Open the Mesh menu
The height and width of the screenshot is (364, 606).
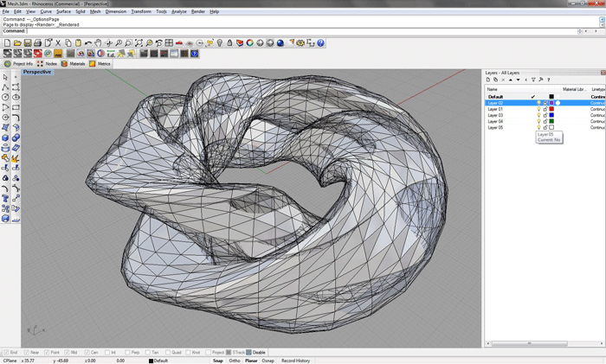coord(95,12)
